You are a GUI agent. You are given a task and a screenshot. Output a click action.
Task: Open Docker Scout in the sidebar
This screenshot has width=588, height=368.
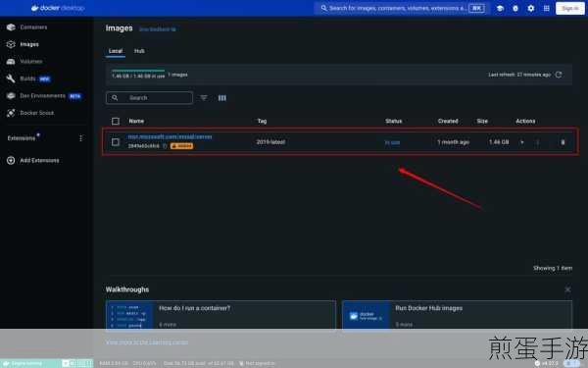pyautogui.click(x=30, y=113)
